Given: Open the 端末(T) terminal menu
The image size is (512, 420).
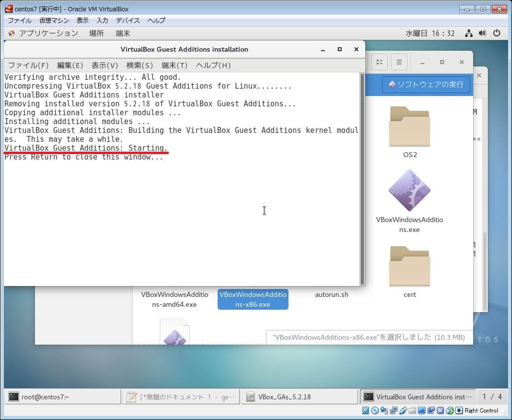Looking at the screenshot, I should click(174, 65).
